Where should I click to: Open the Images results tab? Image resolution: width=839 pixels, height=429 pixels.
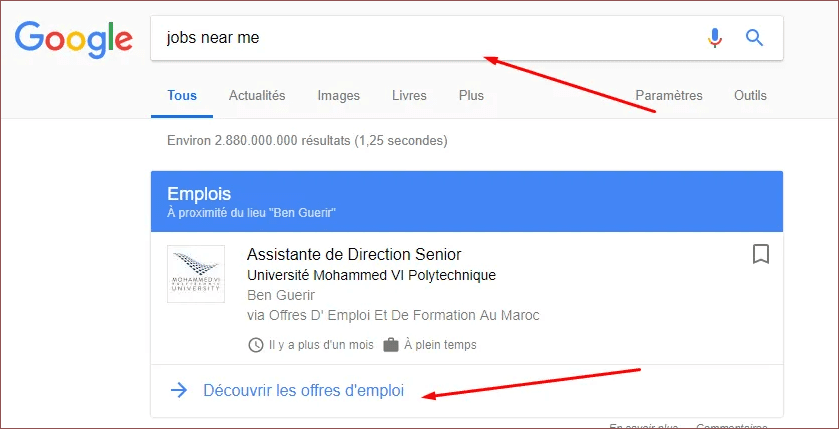click(338, 96)
